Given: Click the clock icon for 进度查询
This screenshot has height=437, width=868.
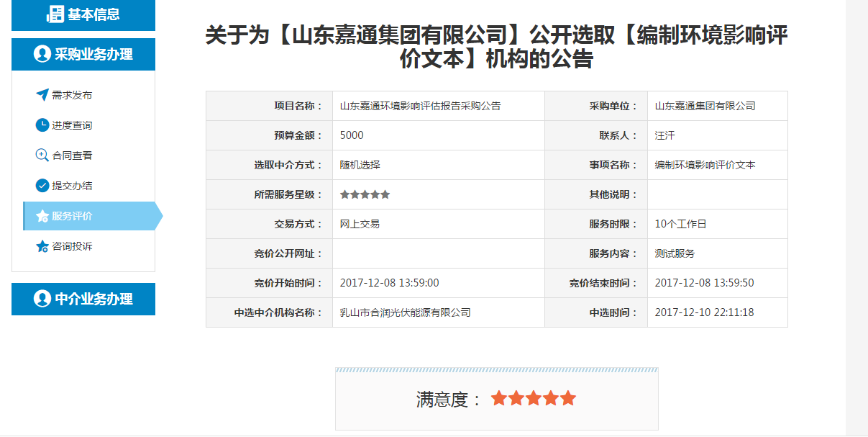Looking at the screenshot, I should point(42,125).
